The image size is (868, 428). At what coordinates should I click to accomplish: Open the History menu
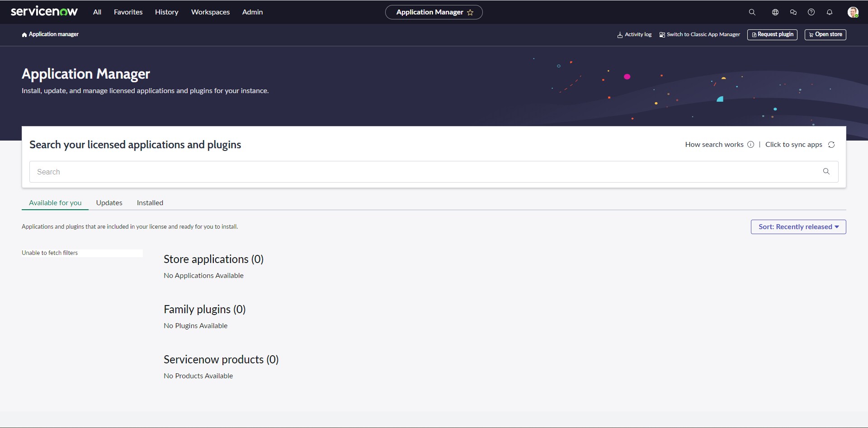167,12
